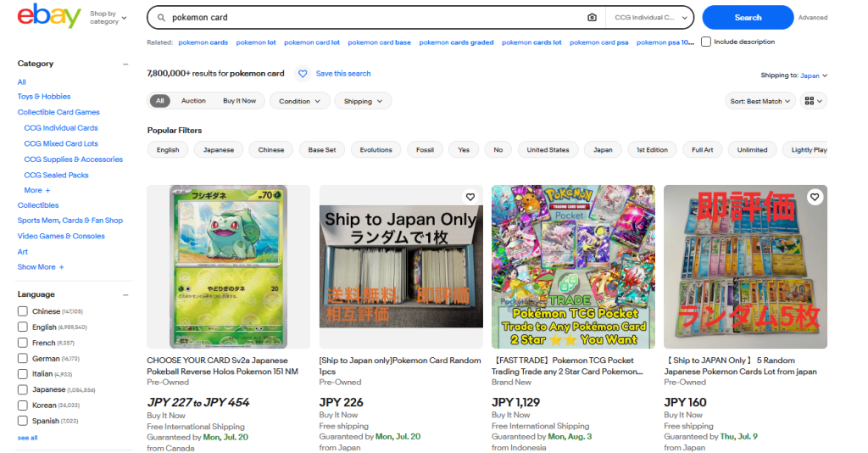Click the heart icon beside Save this search
This screenshot has height=453, width=868.
pos(303,74)
